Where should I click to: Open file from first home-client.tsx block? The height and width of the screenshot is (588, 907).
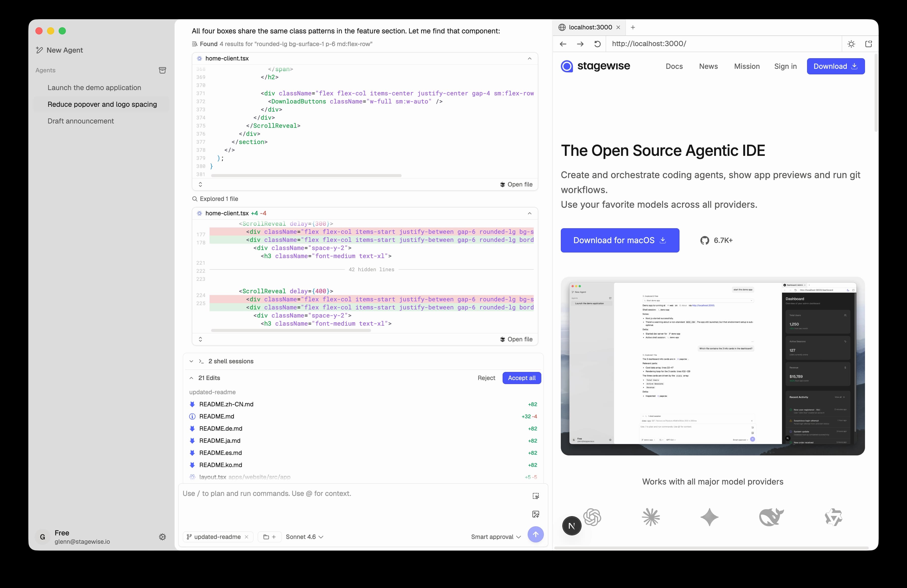pyautogui.click(x=516, y=184)
